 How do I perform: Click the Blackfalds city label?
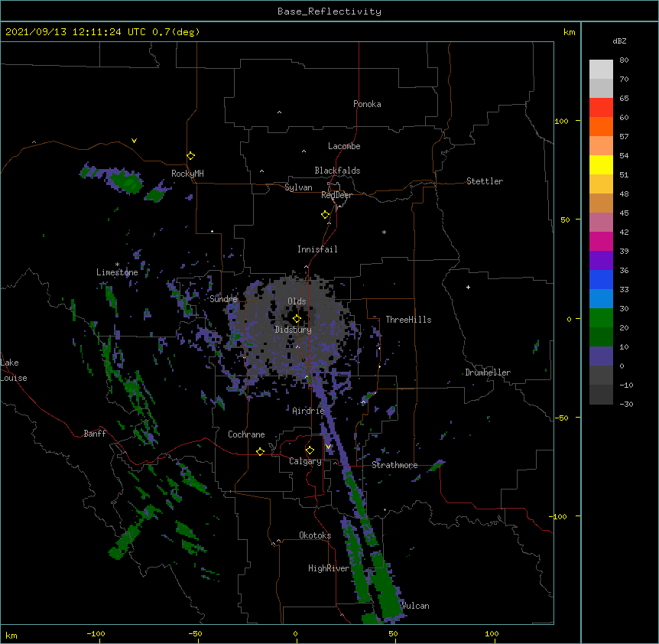tap(337, 171)
